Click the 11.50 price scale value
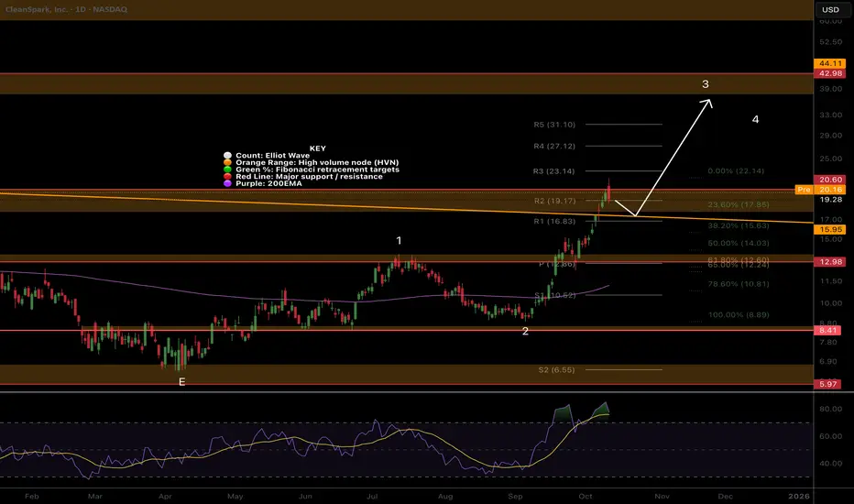The width and height of the screenshot is (854, 504). (x=831, y=281)
